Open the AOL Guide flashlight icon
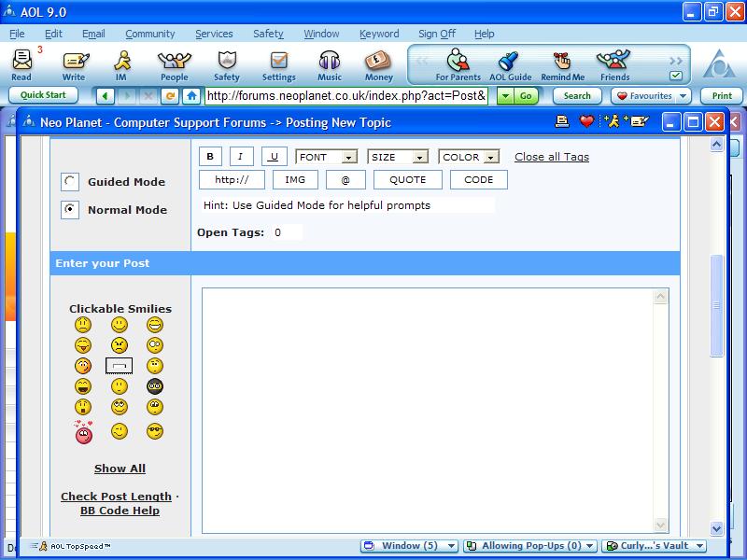Viewport: 747px width, 560px height. (x=510, y=64)
